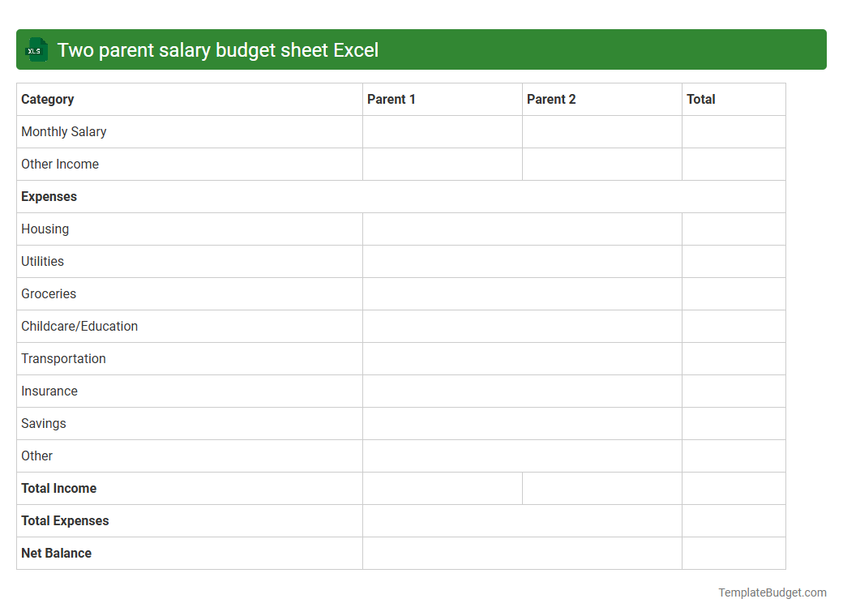
Task: Select the Insurance row label
Action: click(49, 391)
